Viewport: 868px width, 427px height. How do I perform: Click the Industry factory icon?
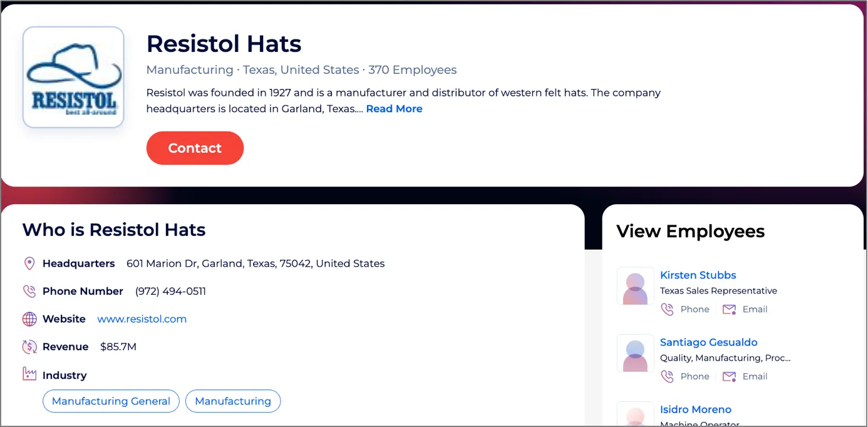pyautogui.click(x=29, y=374)
